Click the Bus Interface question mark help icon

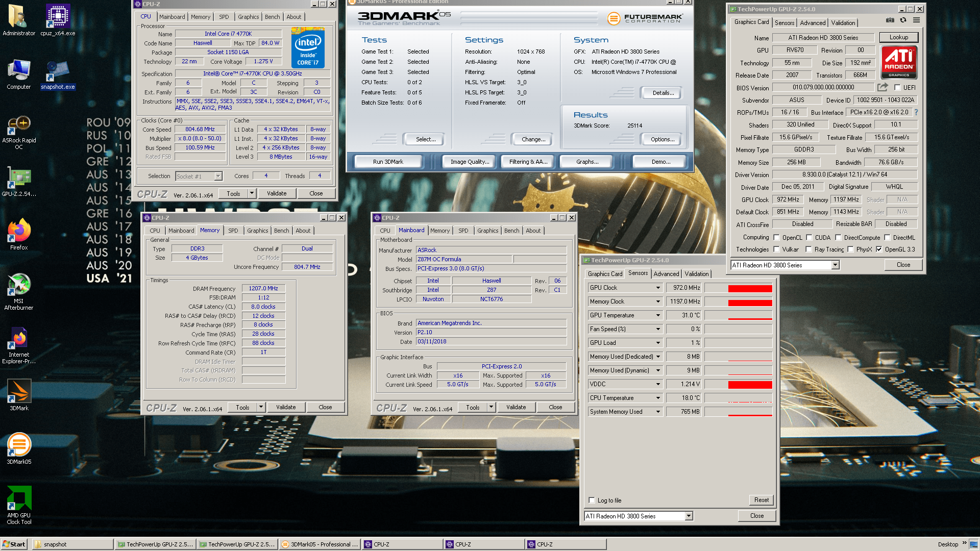pyautogui.click(x=916, y=112)
